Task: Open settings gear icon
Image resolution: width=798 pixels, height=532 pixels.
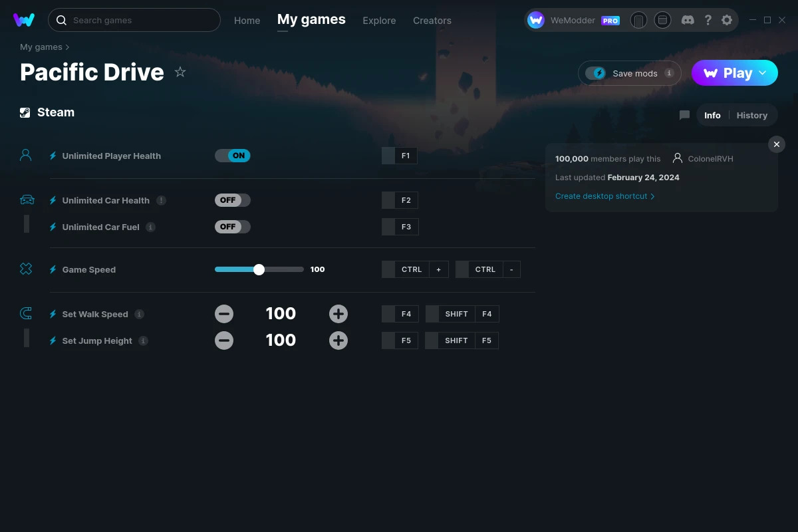Action: pos(727,20)
